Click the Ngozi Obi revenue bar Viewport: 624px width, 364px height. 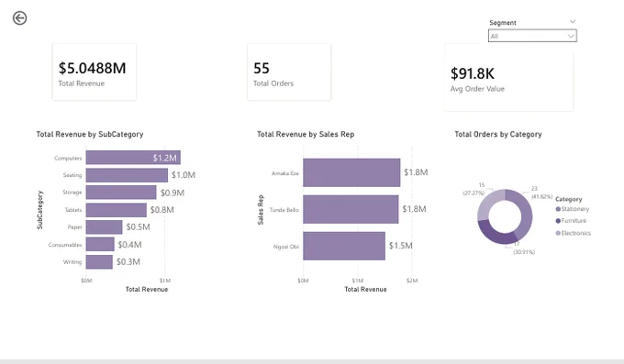[x=344, y=246]
